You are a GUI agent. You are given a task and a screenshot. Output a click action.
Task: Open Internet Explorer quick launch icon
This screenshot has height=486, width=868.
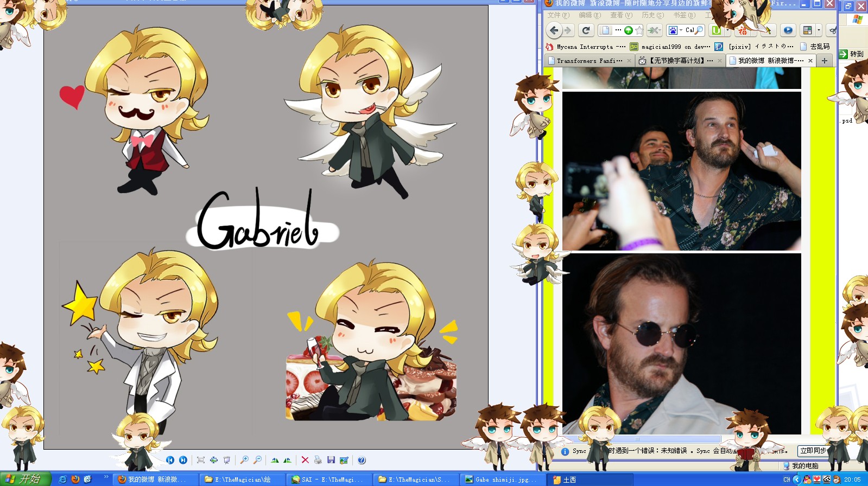(x=62, y=479)
